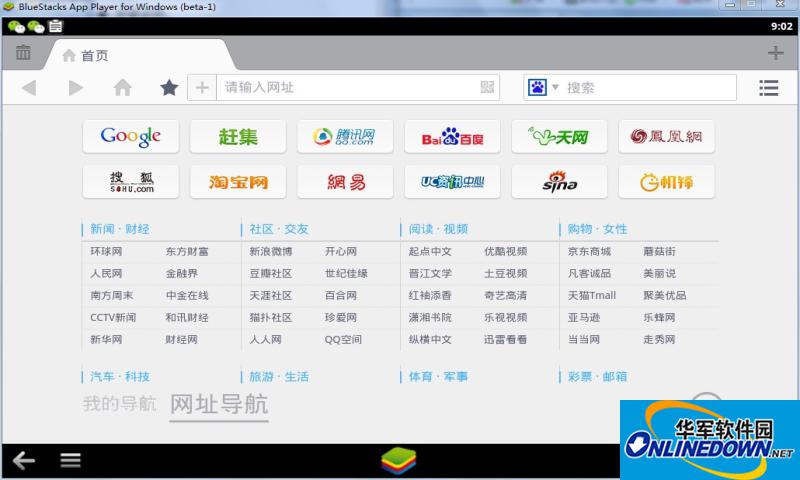Open the 天猫Tmall link
This screenshot has height=480, width=800.
[592, 295]
